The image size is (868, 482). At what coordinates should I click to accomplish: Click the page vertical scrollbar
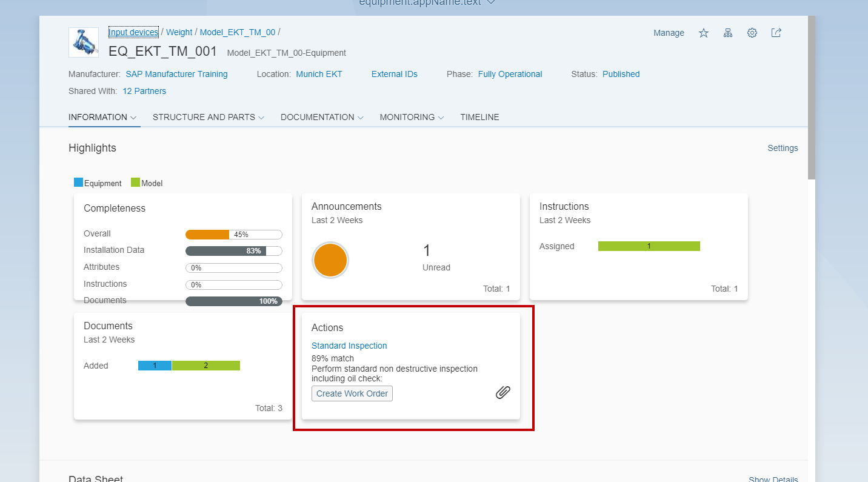[812, 97]
